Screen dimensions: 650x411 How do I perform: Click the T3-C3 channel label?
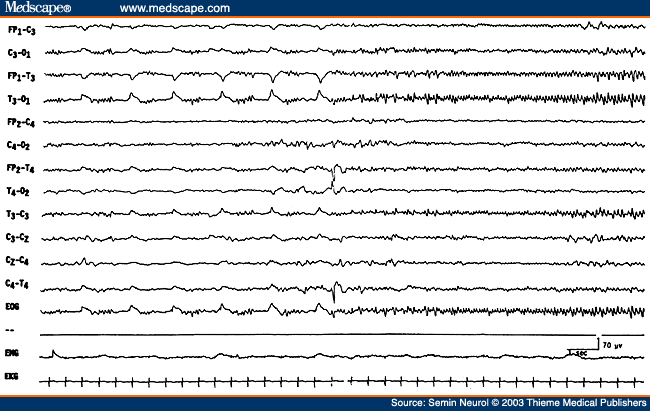point(19,214)
